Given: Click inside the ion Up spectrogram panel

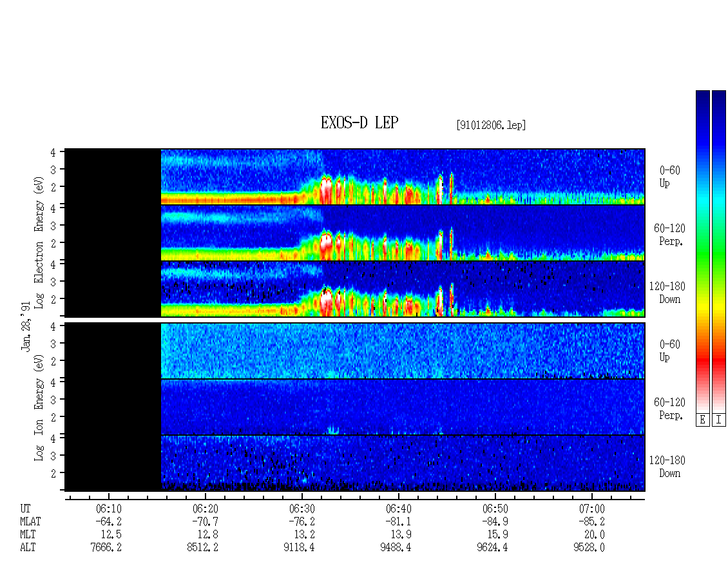Looking at the screenshot, I should (x=355, y=351).
